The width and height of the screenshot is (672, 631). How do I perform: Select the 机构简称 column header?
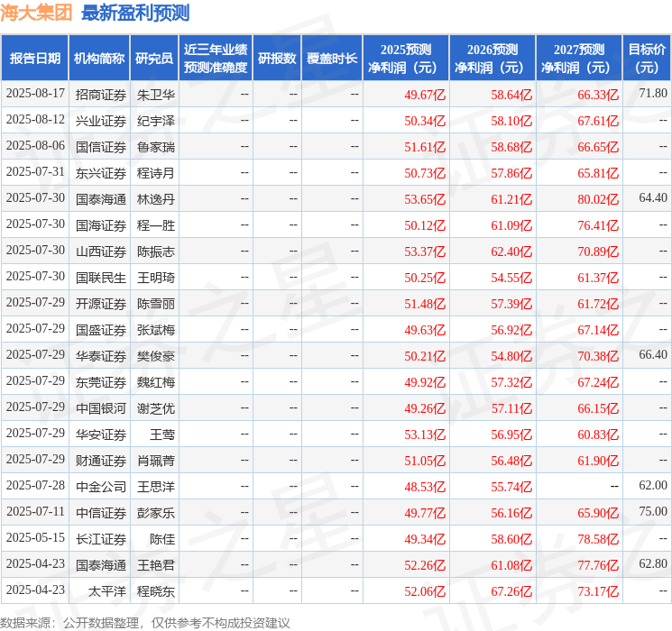point(99,58)
